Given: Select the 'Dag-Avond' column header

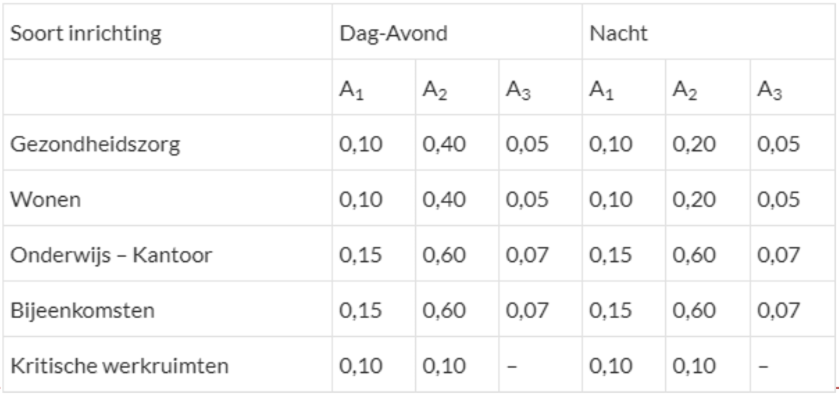Looking at the screenshot, I should pyautogui.click(x=457, y=32).
